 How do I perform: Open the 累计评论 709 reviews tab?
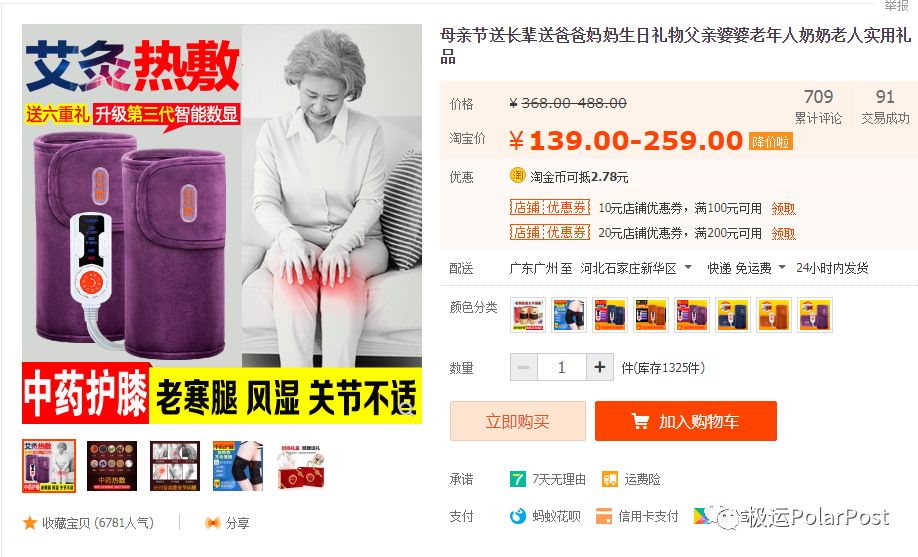(x=818, y=106)
